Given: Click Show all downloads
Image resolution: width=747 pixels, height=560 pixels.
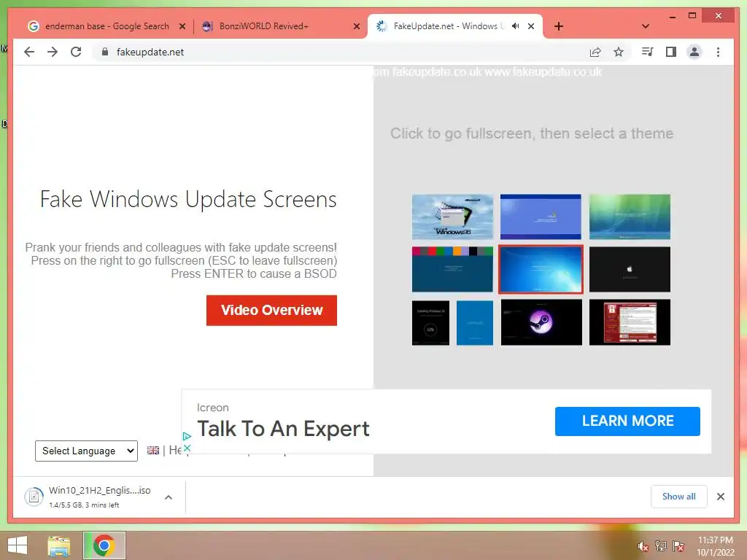Looking at the screenshot, I should [679, 497].
